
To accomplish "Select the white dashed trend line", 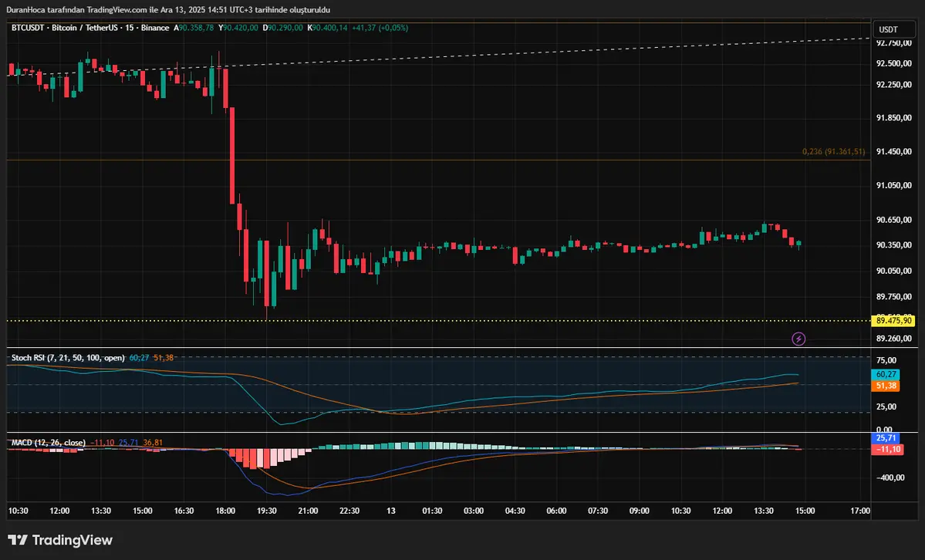I will click(x=439, y=56).
